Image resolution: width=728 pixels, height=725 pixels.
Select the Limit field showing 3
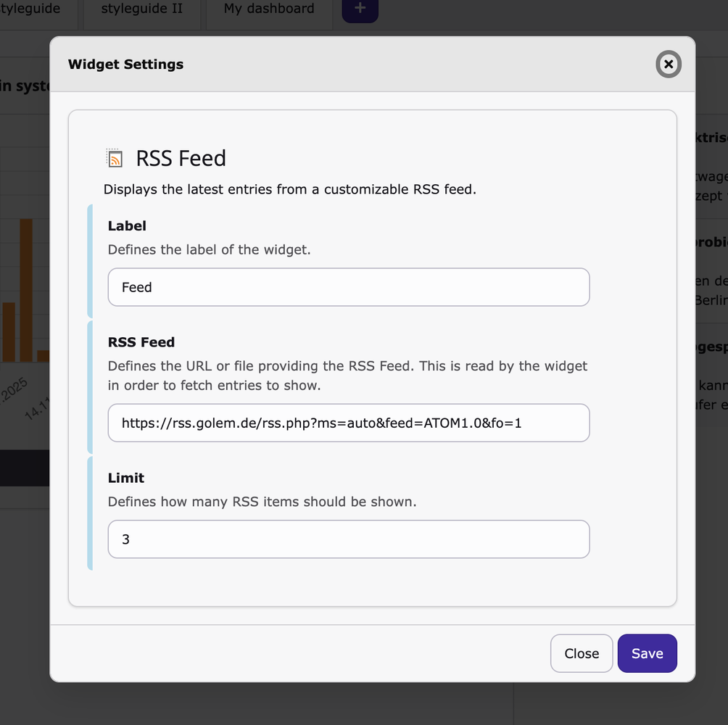coord(348,539)
